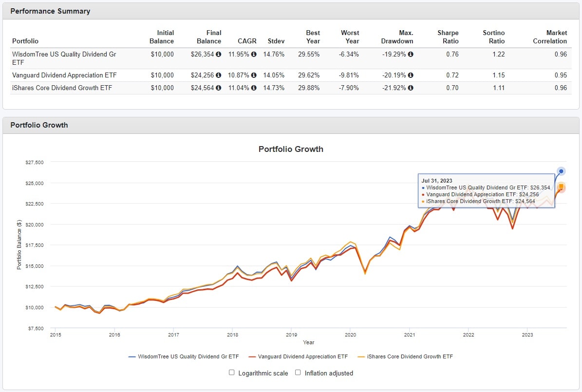
Task: Select the Vanguard Dividend Appreciation ETF table row
Action: pyautogui.click(x=64, y=75)
